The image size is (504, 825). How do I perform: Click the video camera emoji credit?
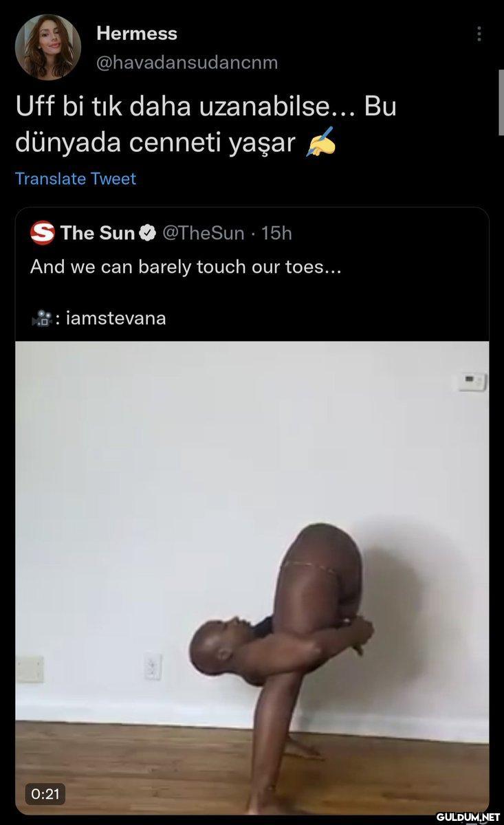click(x=41, y=318)
